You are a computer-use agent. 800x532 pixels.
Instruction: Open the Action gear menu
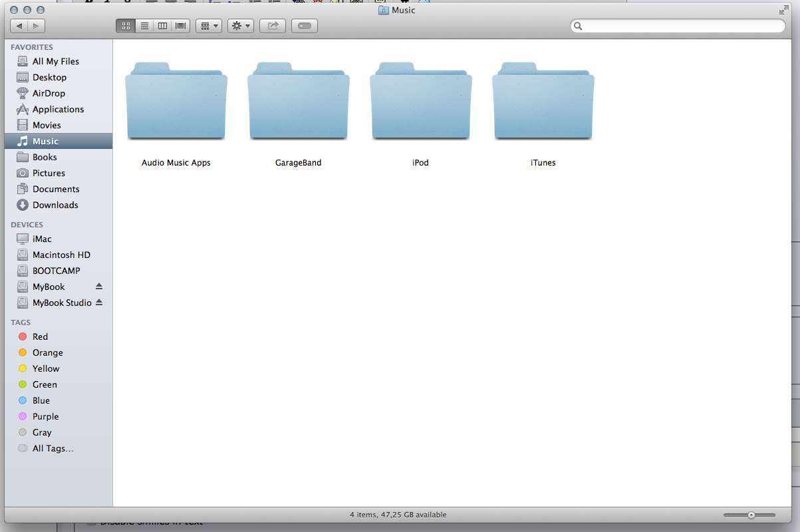[x=241, y=26]
